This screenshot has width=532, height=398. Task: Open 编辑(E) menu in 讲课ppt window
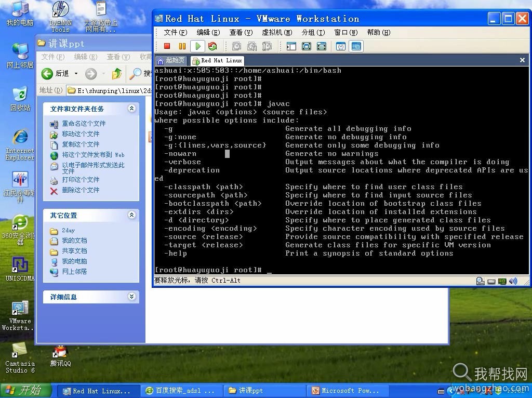[86, 57]
